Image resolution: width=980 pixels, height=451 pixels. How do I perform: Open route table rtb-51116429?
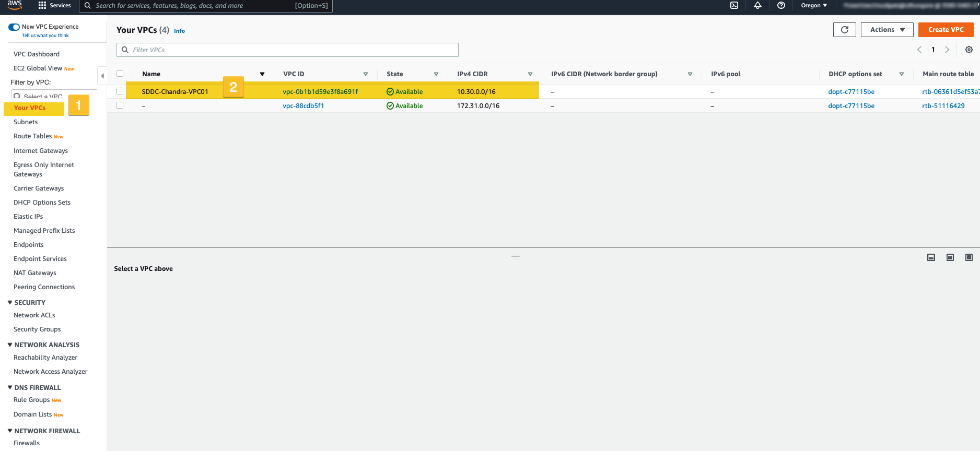(x=943, y=106)
